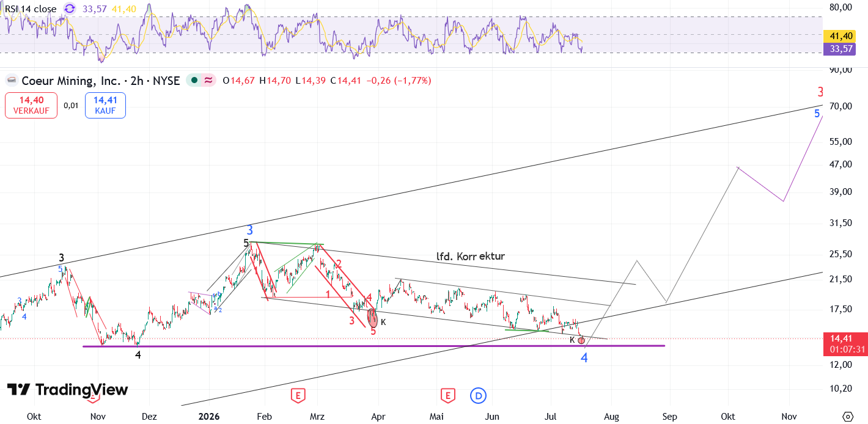Open the May earnings E marker
Image resolution: width=868 pixels, height=424 pixels.
[449, 396]
